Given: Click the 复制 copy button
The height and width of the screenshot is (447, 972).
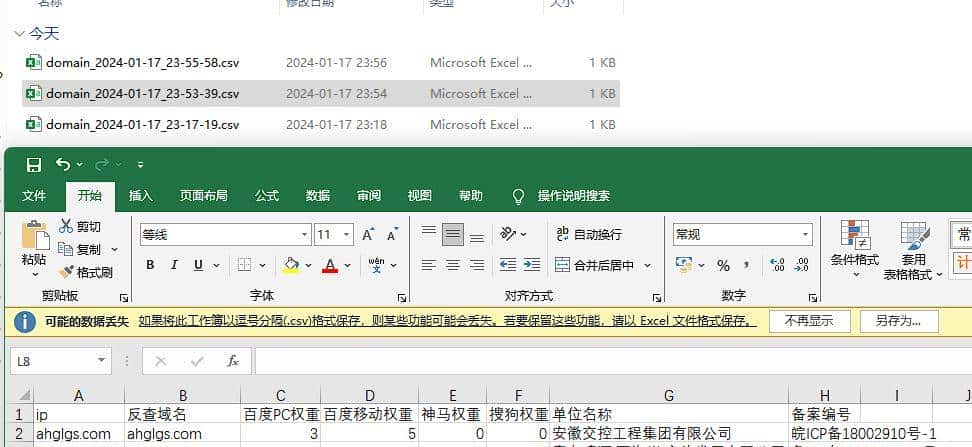Looking at the screenshot, I should (x=81, y=249).
